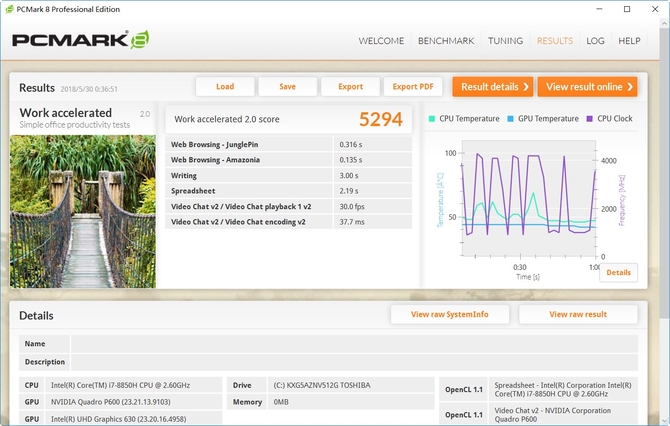Click the PCMark 8 title bar app icon
670x426 pixels.
click(9, 9)
